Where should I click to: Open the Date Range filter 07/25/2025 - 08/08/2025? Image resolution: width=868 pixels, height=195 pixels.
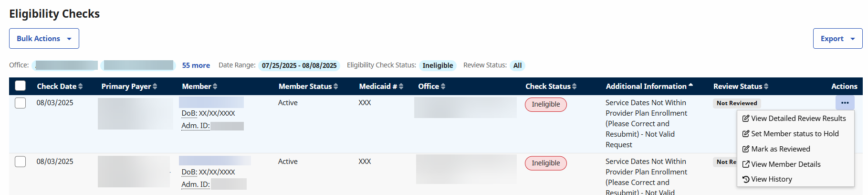(299, 65)
